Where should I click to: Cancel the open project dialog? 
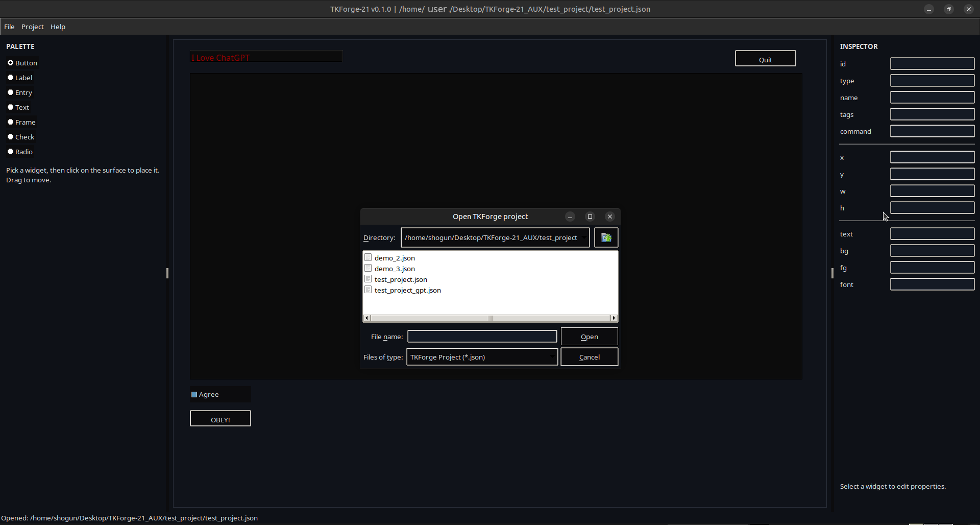(589, 357)
